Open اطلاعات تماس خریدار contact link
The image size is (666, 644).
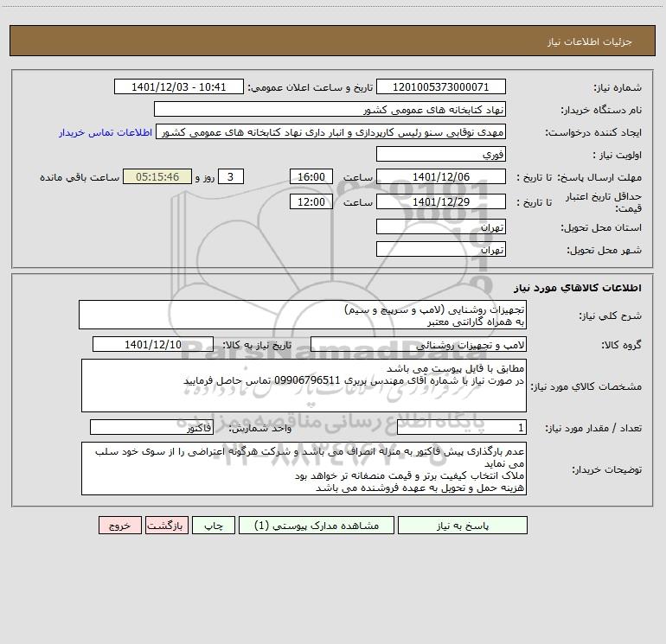106,132
